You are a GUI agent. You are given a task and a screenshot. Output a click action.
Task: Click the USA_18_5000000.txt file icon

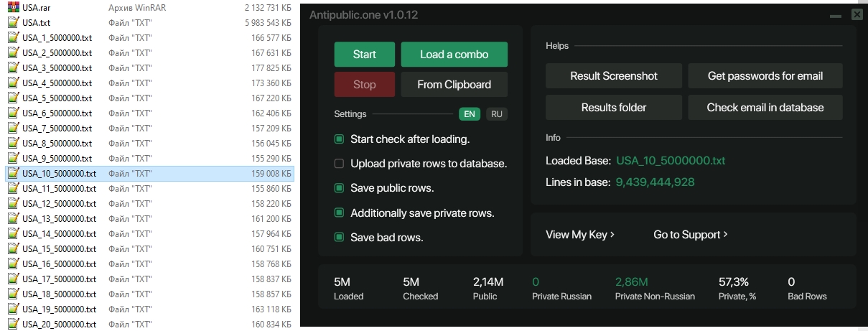coord(13,294)
